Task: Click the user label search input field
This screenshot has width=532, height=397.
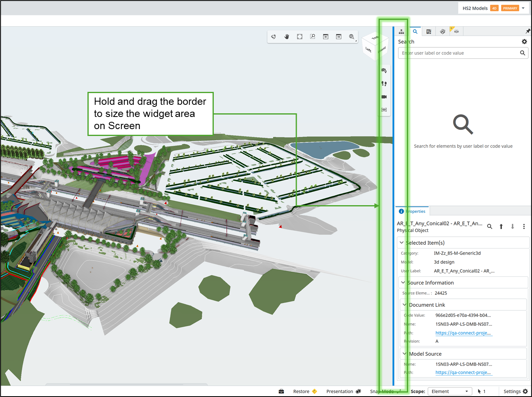Action: point(463,53)
